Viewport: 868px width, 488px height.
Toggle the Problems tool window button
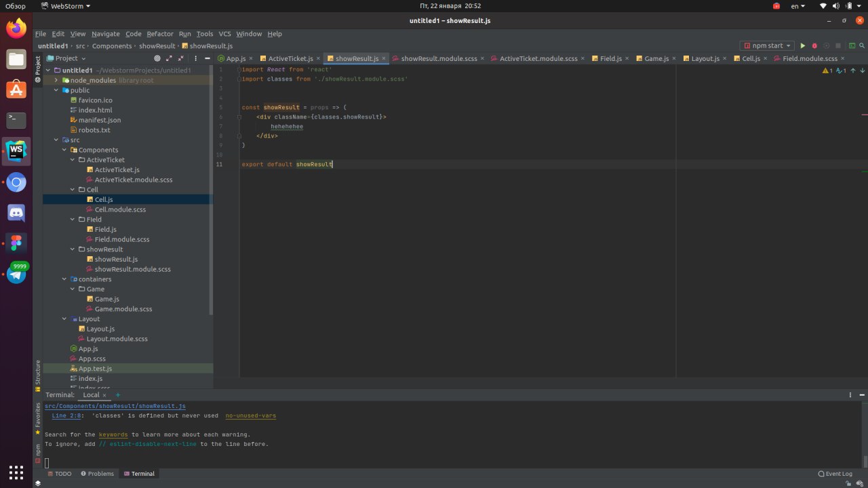tap(97, 474)
